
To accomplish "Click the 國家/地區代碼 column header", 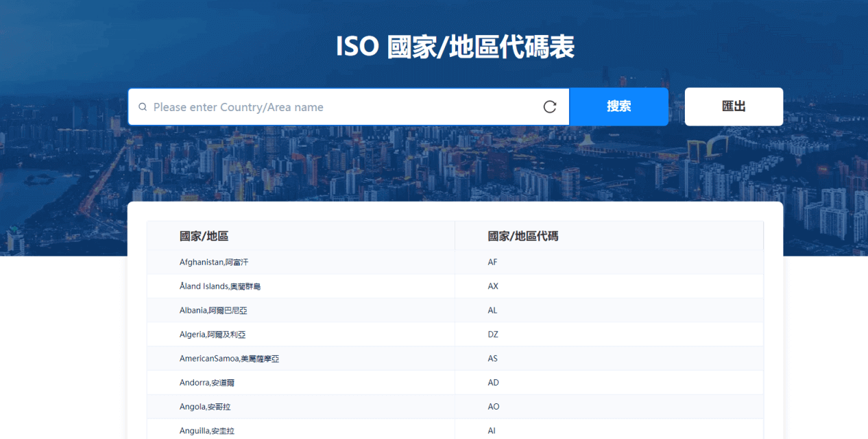I will pos(522,236).
